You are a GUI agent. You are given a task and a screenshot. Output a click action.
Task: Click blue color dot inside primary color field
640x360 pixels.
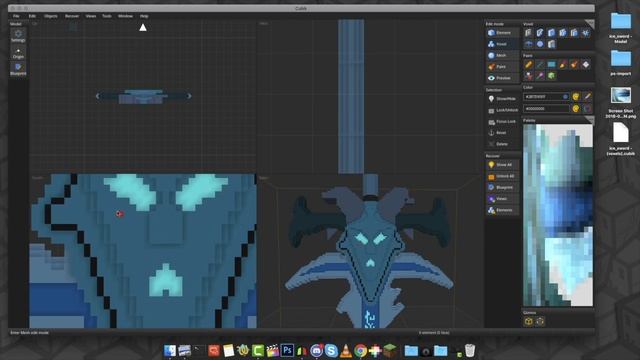[565, 97]
